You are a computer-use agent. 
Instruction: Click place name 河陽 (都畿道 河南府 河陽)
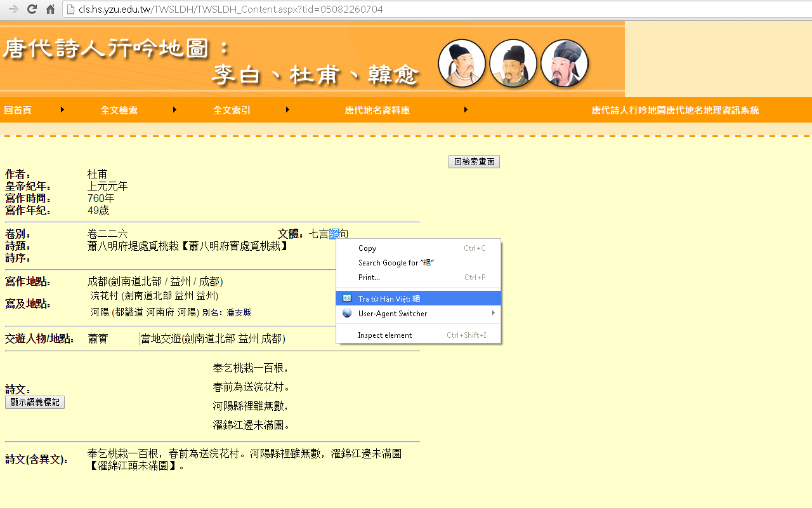145,312
